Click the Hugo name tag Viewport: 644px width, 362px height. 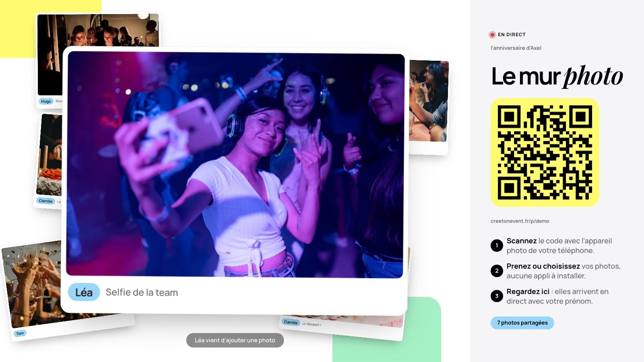tap(46, 101)
